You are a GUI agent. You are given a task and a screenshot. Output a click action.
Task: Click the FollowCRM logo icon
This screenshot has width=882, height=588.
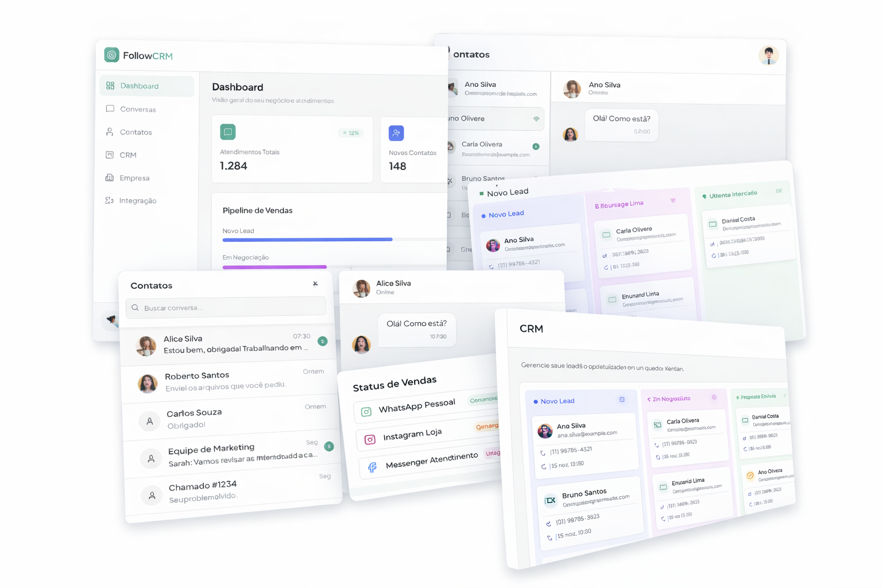111,55
